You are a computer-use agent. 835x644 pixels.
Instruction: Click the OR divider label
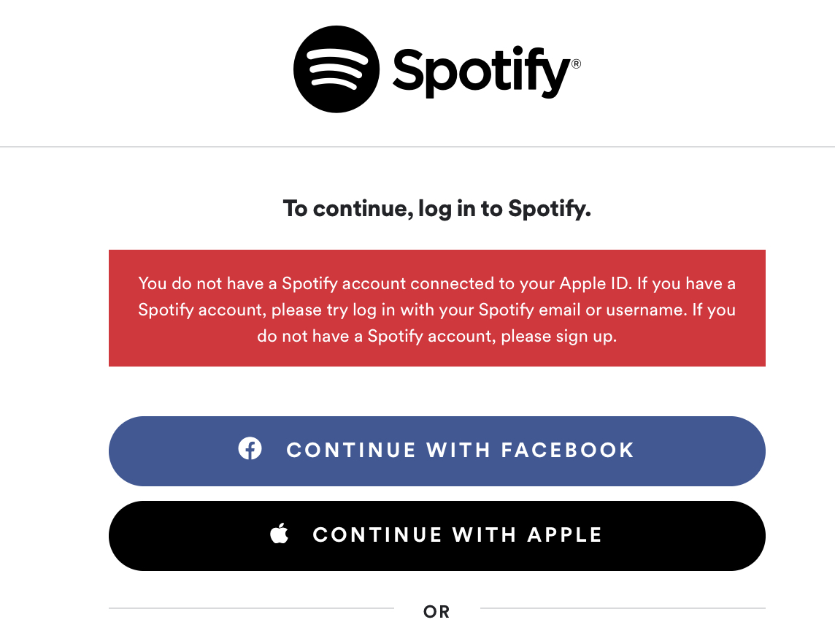pos(436,611)
